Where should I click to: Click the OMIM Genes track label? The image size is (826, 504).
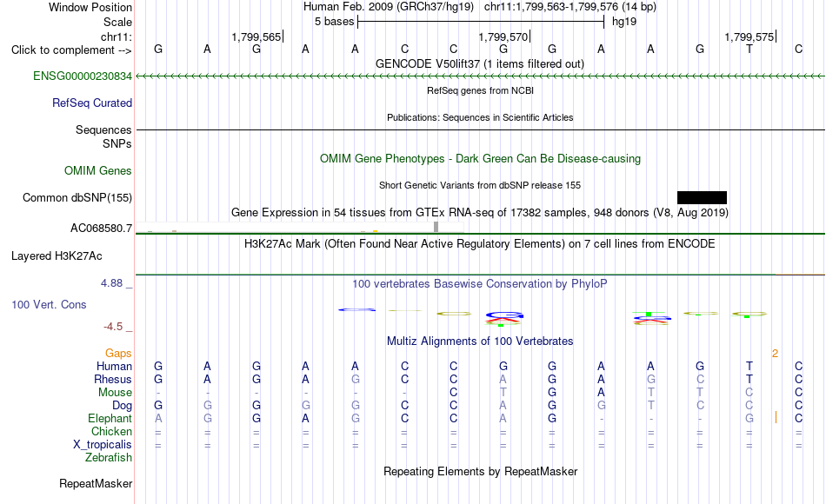click(97, 170)
